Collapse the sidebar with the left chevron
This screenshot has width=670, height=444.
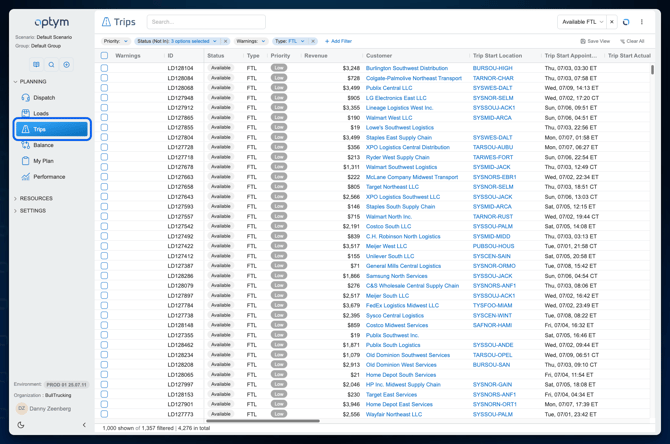[x=84, y=425]
